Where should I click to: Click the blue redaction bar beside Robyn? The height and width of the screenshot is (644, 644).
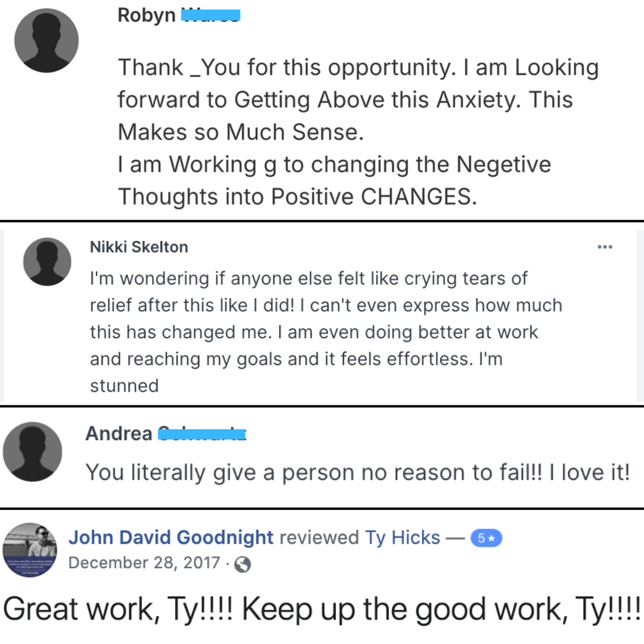[x=209, y=14]
